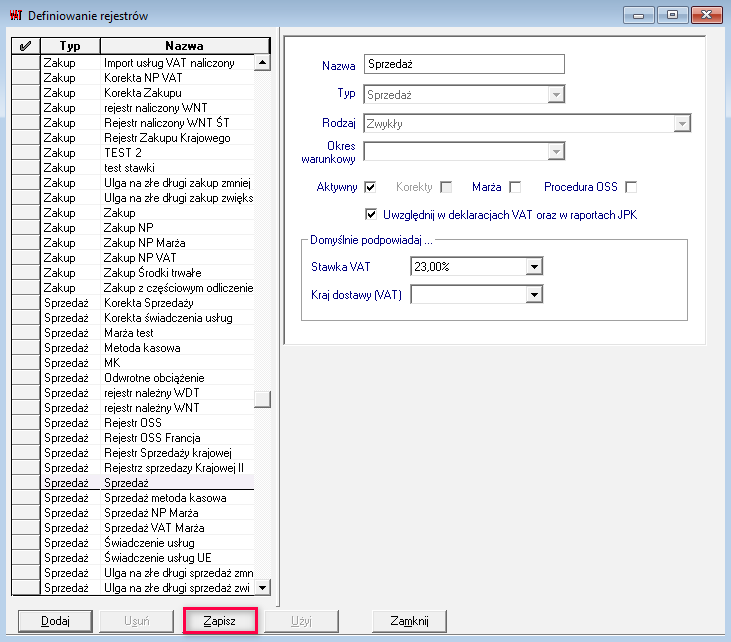Click into the Nazwa input field
The image size is (731, 642).
pos(464,64)
